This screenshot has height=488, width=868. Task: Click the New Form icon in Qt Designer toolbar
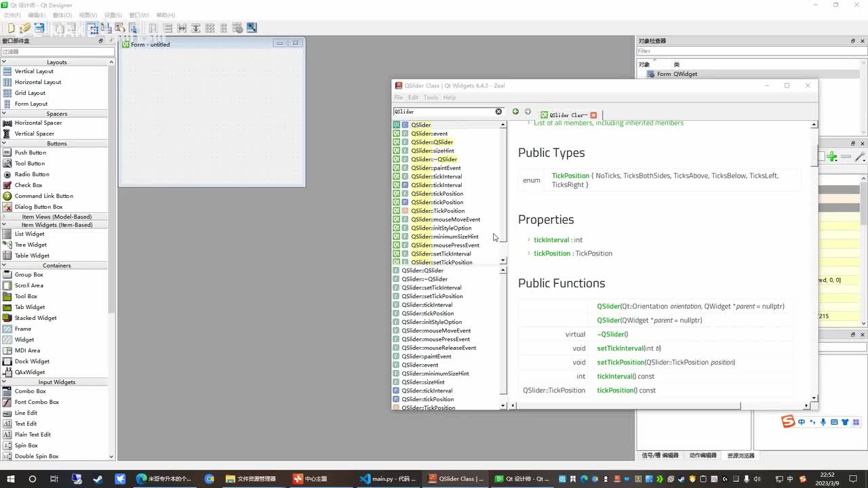11,28
